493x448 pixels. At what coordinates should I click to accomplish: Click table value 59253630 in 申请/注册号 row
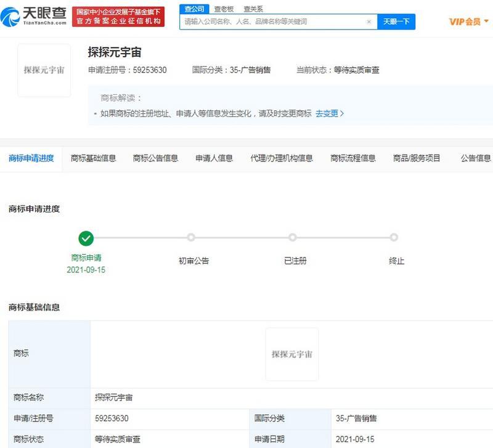click(112, 418)
